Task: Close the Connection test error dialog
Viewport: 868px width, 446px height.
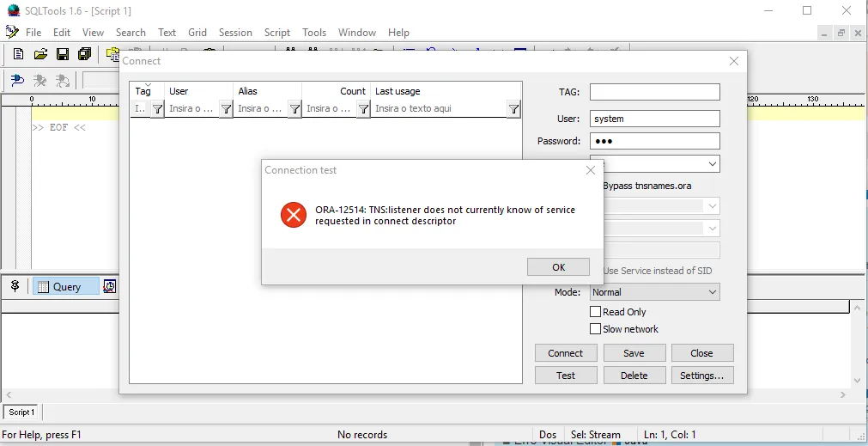Action: tap(558, 267)
